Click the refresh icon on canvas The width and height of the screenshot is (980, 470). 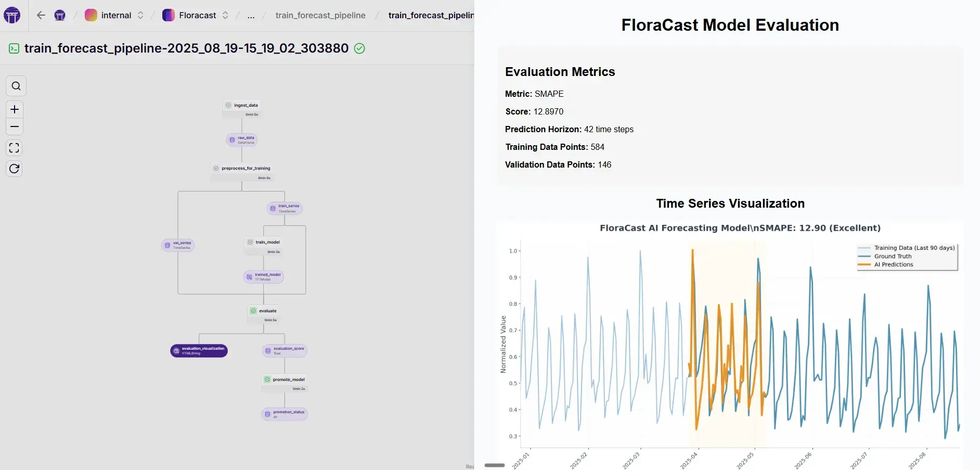(x=15, y=169)
